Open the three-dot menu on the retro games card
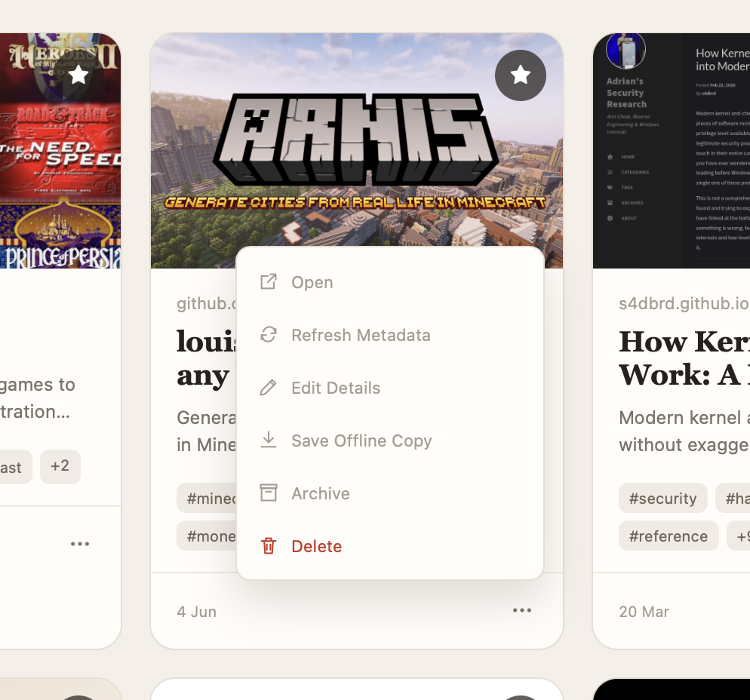Screen dimensions: 750x700 pyautogui.click(x=80, y=544)
